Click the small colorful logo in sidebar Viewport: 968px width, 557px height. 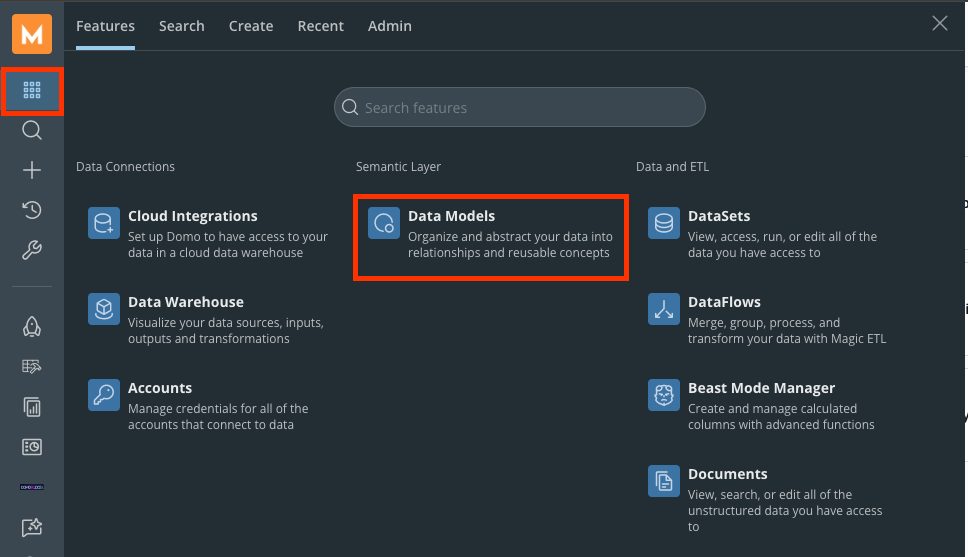(32, 487)
